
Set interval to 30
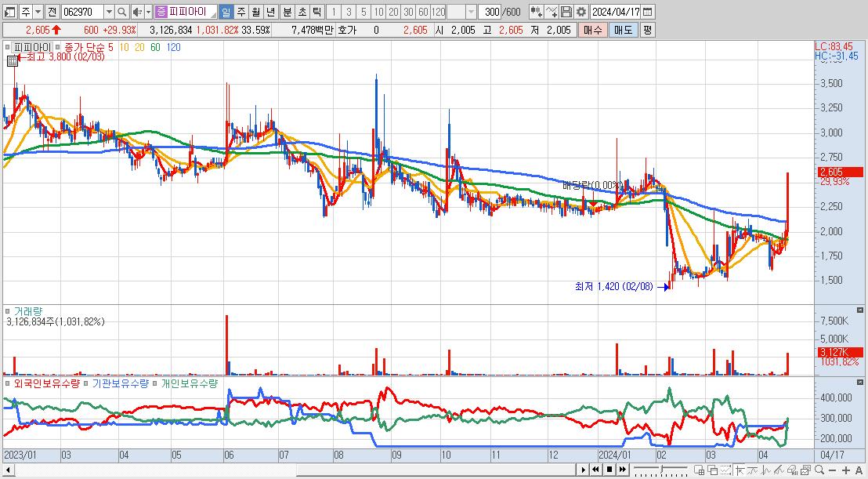click(x=408, y=12)
